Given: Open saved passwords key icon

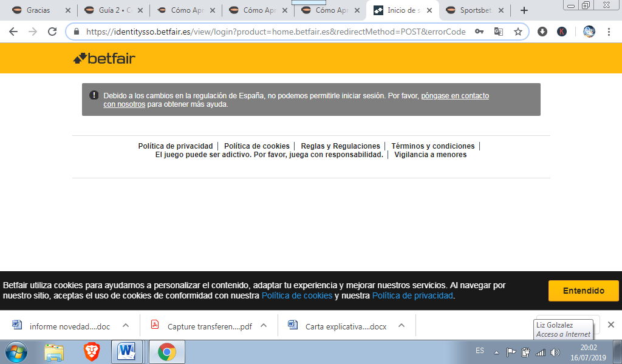Looking at the screenshot, I should 479,32.
